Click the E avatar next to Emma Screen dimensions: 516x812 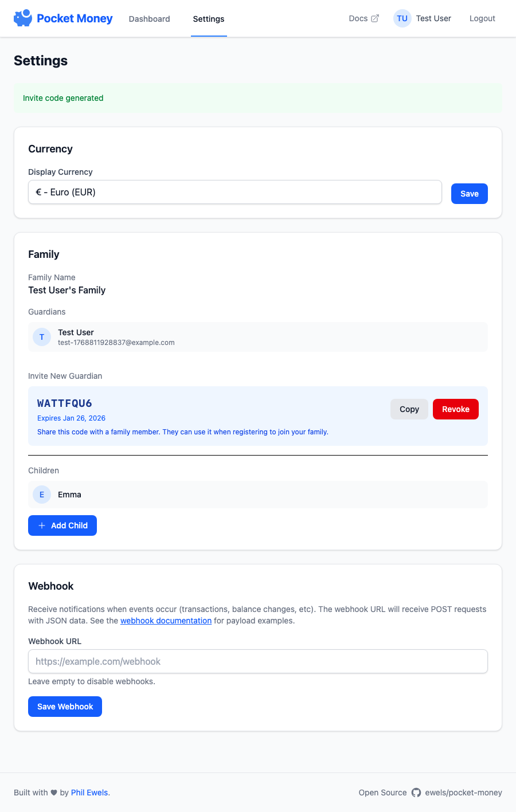click(42, 495)
